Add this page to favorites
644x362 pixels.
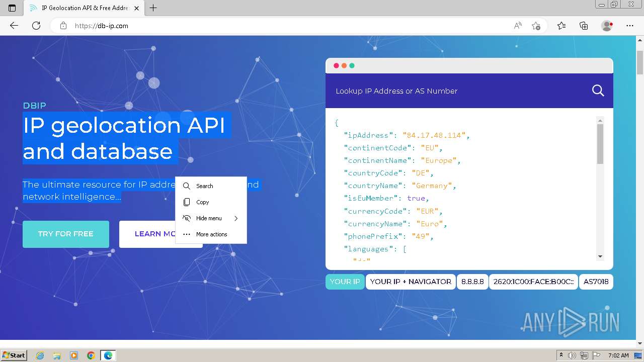click(536, 26)
